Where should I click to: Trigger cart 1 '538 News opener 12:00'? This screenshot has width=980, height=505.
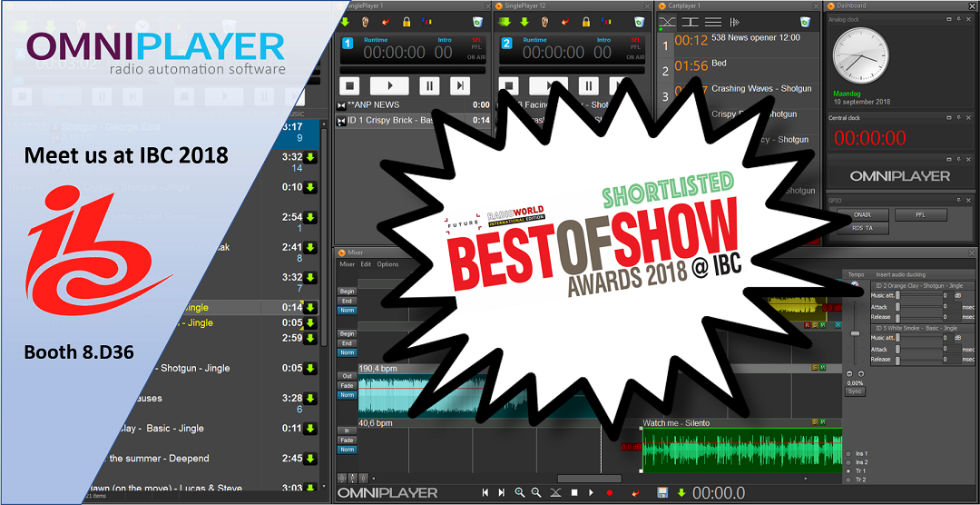pos(738,44)
